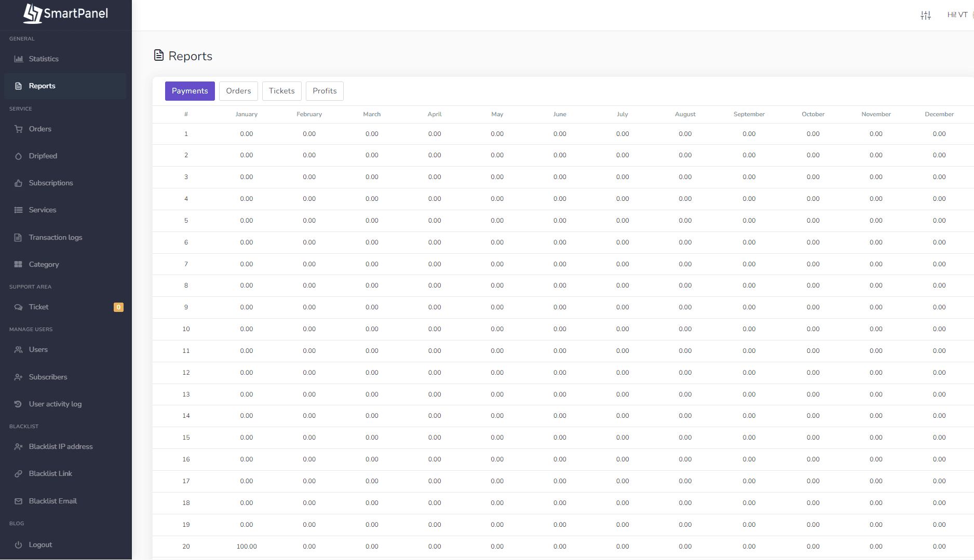This screenshot has width=974, height=560.
Task: Open the settings sliders icon in header
Action: pyautogui.click(x=926, y=15)
